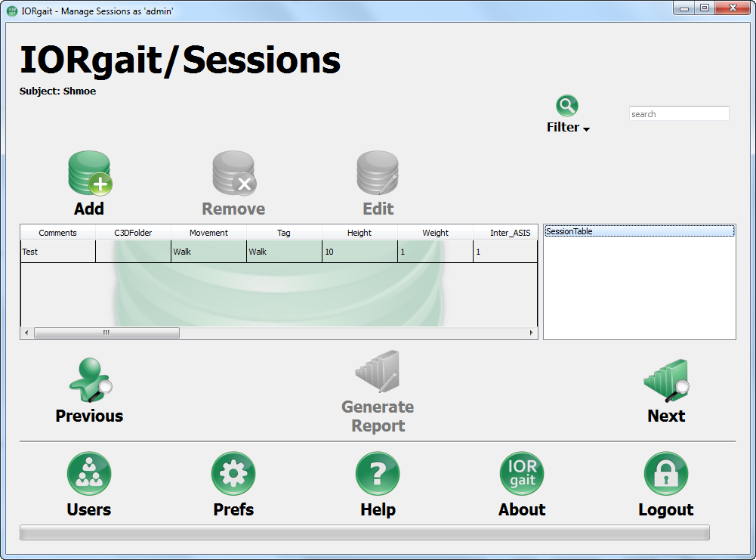Click the horizontal scrollbar thumb of the table
756x560 pixels.
(106, 333)
